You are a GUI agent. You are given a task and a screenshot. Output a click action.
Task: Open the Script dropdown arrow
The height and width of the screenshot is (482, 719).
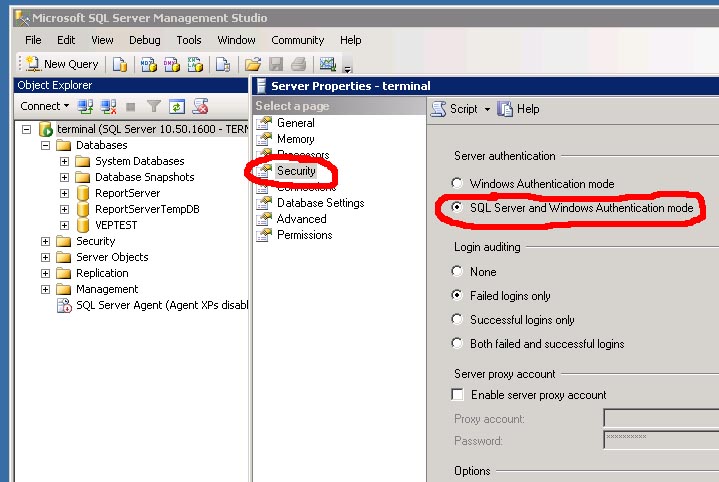click(487, 110)
